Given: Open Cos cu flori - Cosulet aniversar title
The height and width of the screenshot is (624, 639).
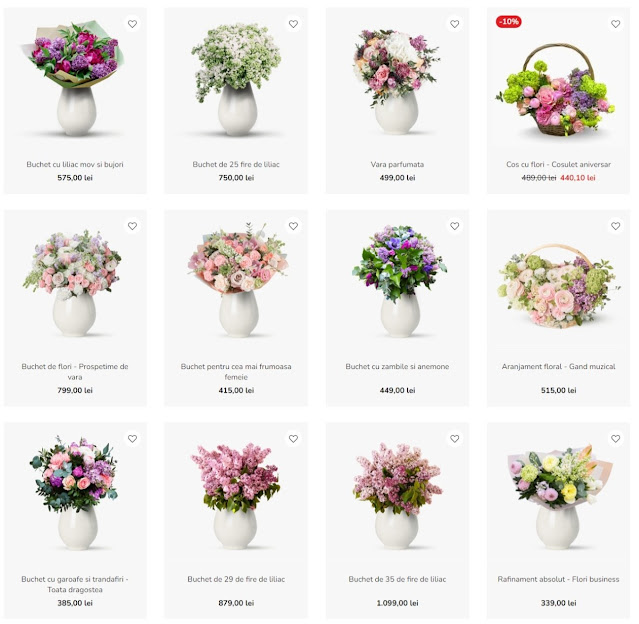Looking at the screenshot, I should click(x=558, y=164).
